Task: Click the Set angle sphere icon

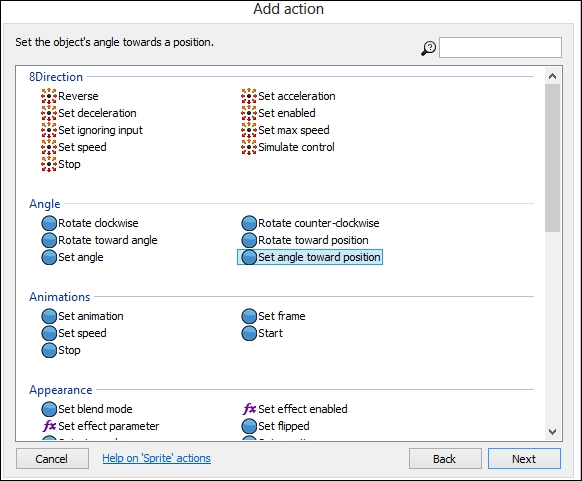Action: [49, 258]
